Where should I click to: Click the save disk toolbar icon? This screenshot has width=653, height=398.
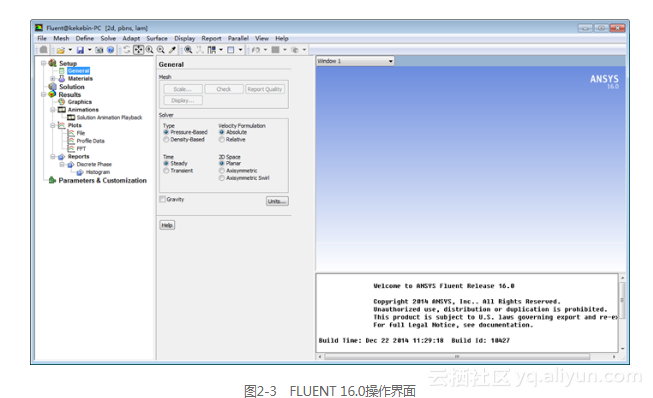coord(80,50)
